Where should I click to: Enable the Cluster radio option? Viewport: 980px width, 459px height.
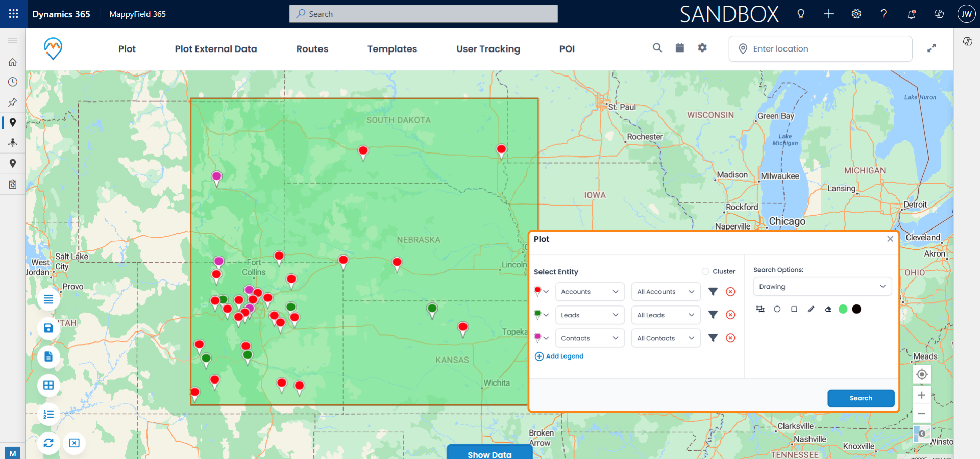coord(705,271)
